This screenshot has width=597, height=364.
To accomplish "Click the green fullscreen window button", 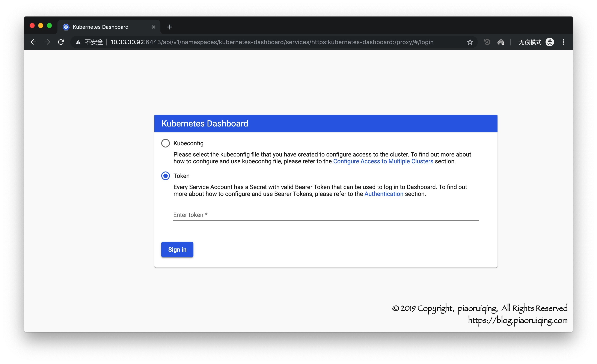I will [49, 26].
